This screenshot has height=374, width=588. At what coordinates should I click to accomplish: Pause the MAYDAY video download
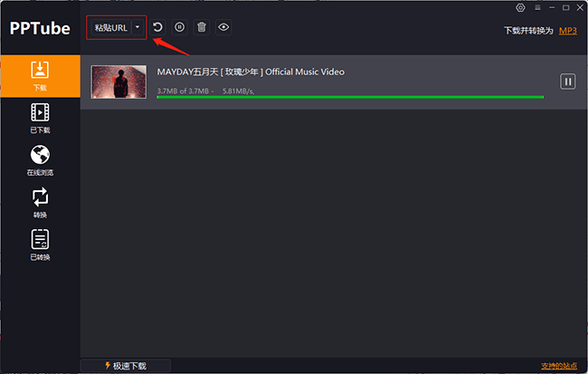[x=568, y=82]
